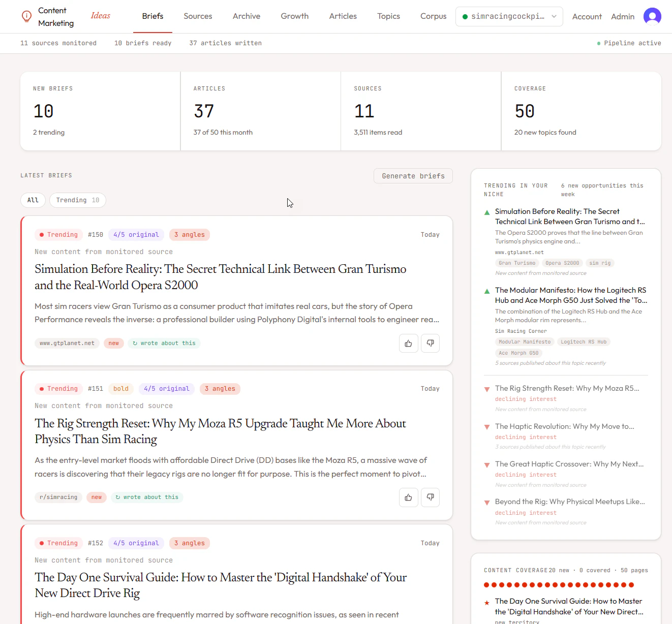This screenshot has height=624, width=672.
Task: Select the Gran Turismo topic tag
Action: (516, 263)
